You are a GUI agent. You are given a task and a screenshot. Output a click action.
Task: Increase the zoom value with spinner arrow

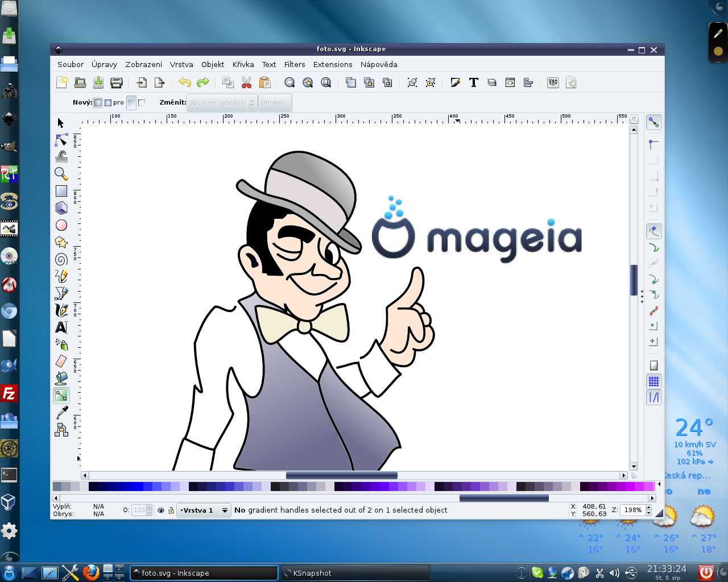(648, 508)
